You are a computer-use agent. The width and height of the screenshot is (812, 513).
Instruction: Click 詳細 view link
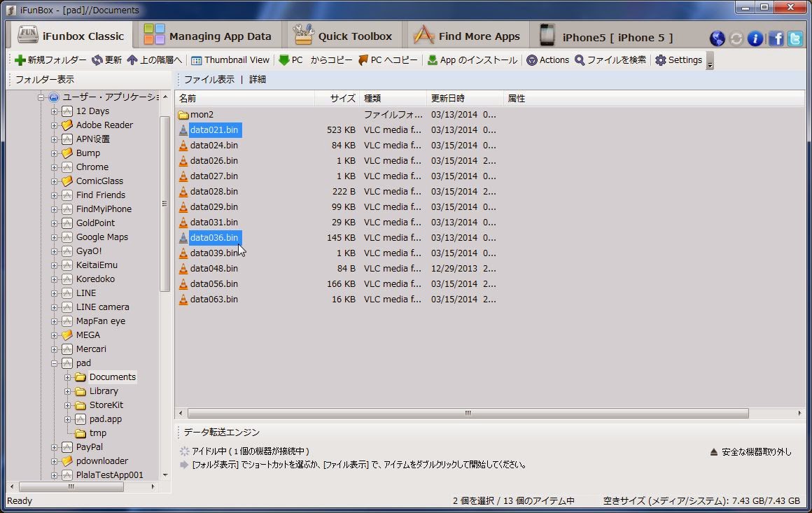pyautogui.click(x=258, y=79)
